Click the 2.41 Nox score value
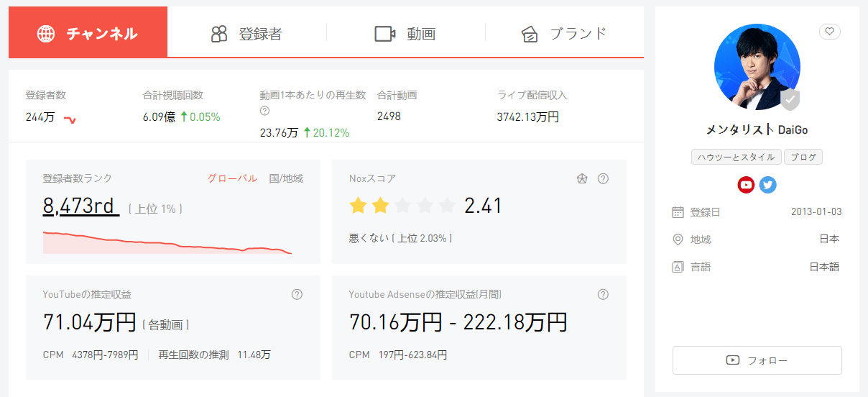Viewport: 868px width, 397px height. click(x=483, y=206)
